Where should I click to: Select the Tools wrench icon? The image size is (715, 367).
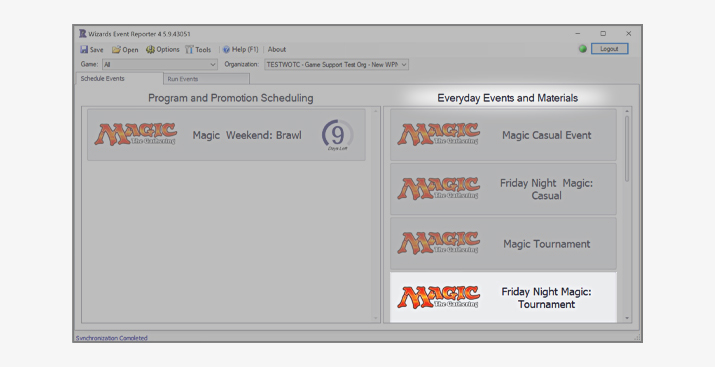click(189, 49)
